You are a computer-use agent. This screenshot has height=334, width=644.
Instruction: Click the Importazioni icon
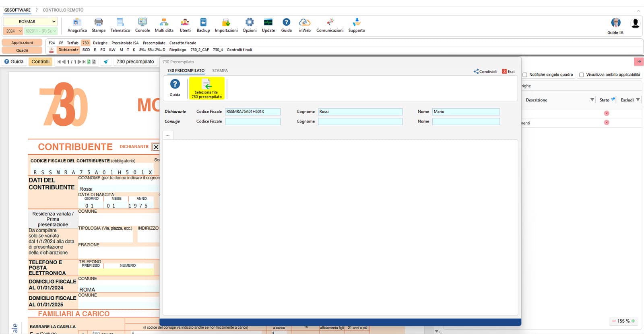click(226, 25)
